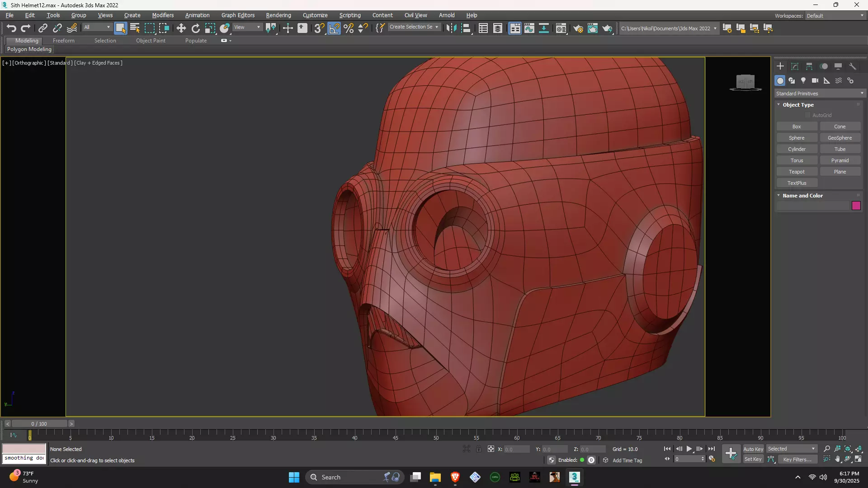Click the time slider 0 / 100 handle
This screenshot has width=868, height=488.
[39, 424]
